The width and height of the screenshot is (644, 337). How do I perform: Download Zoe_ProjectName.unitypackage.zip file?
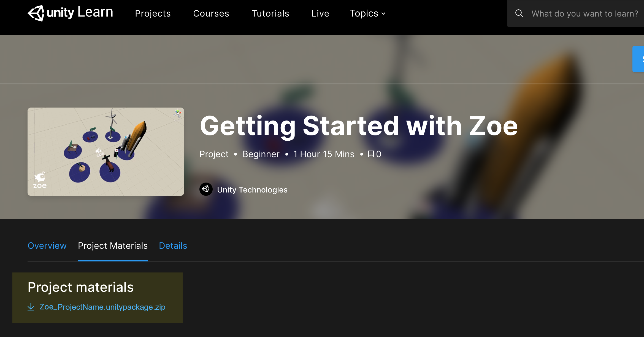102,307
